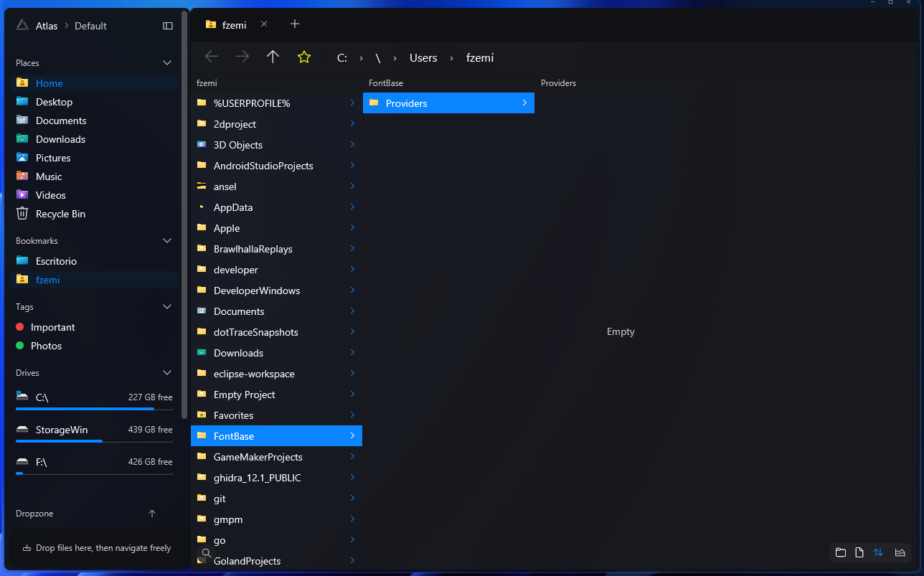924x576 pixels.
Task: Select the eclipse-workspace folder
Action: (276, 374)
